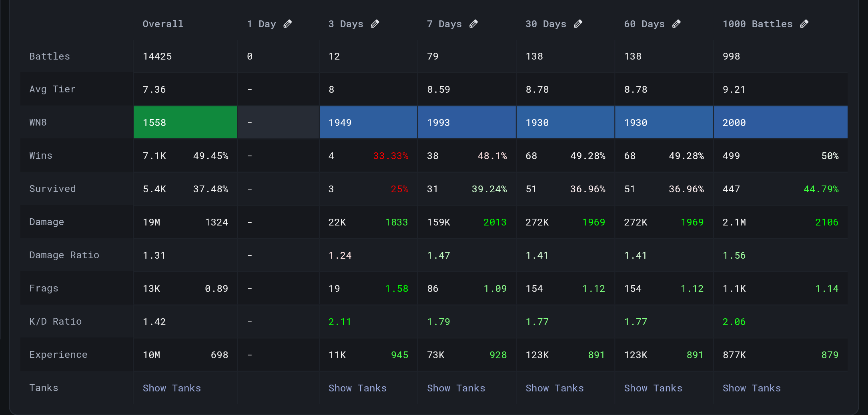Select the 1 Day column header text
The image size is (868, 415).
point(262,24)
